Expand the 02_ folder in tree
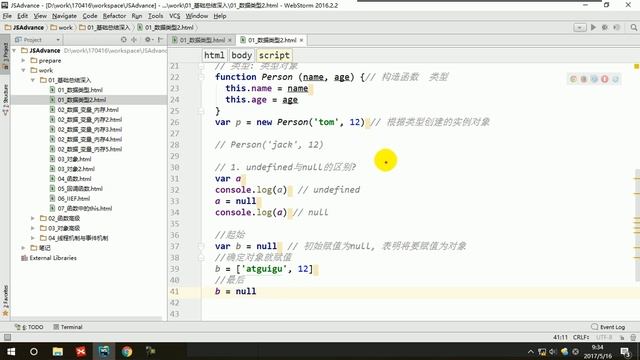This screenshot has height=360, width=640. click(33, 218)
